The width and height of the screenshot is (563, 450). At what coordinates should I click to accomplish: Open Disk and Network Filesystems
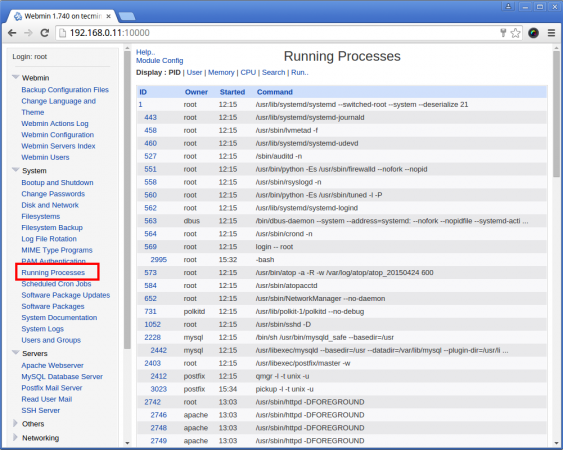50,211
